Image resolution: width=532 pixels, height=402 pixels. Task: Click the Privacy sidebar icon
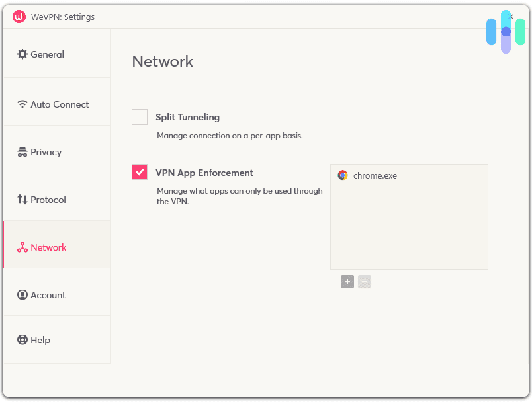coord(22,152)
